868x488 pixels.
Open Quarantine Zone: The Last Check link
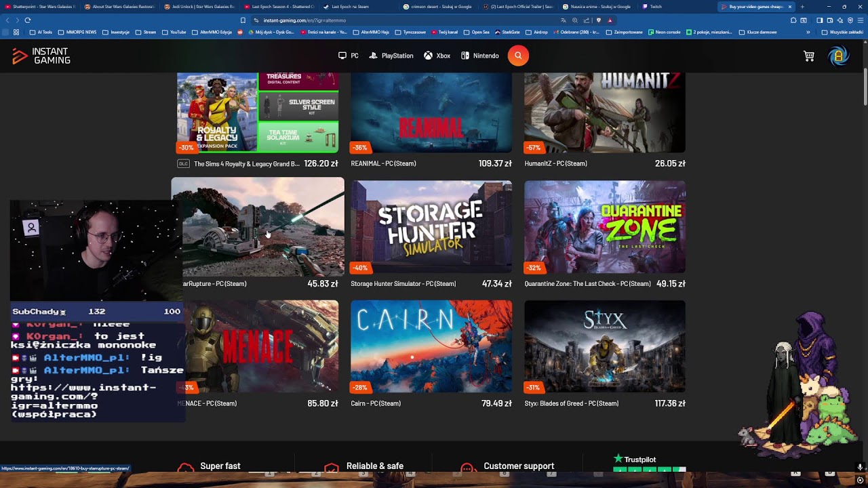coord(587,284)
